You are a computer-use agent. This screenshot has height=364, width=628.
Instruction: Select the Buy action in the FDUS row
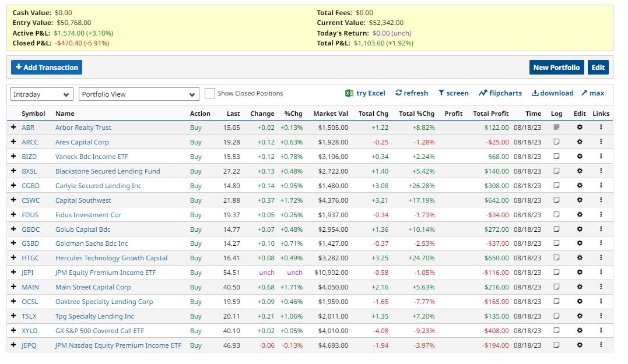click(x=196, y=215)
